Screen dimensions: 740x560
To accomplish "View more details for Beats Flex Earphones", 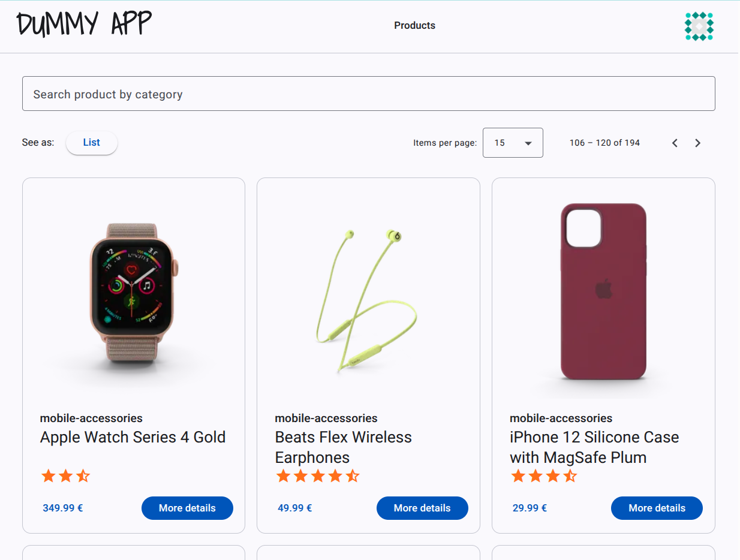I will (422, 508).
